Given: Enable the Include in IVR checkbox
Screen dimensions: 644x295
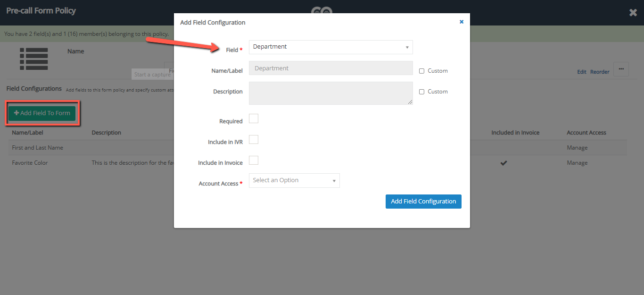Looking at the screenshot, I should pos(254,139).
